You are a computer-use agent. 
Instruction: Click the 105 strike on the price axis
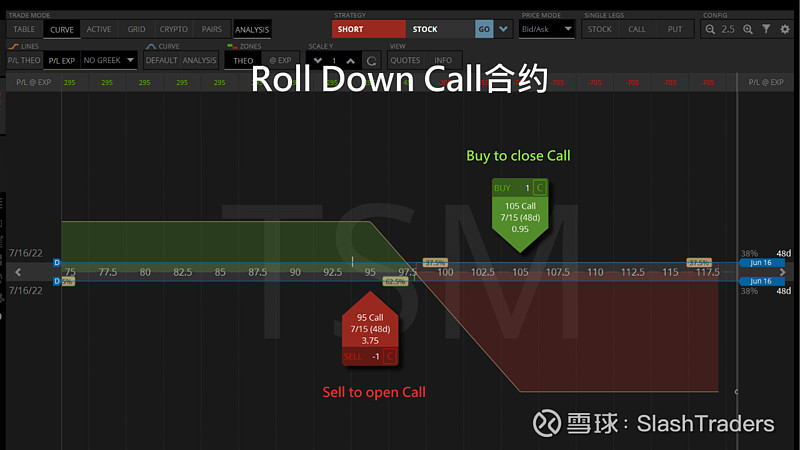520,272
